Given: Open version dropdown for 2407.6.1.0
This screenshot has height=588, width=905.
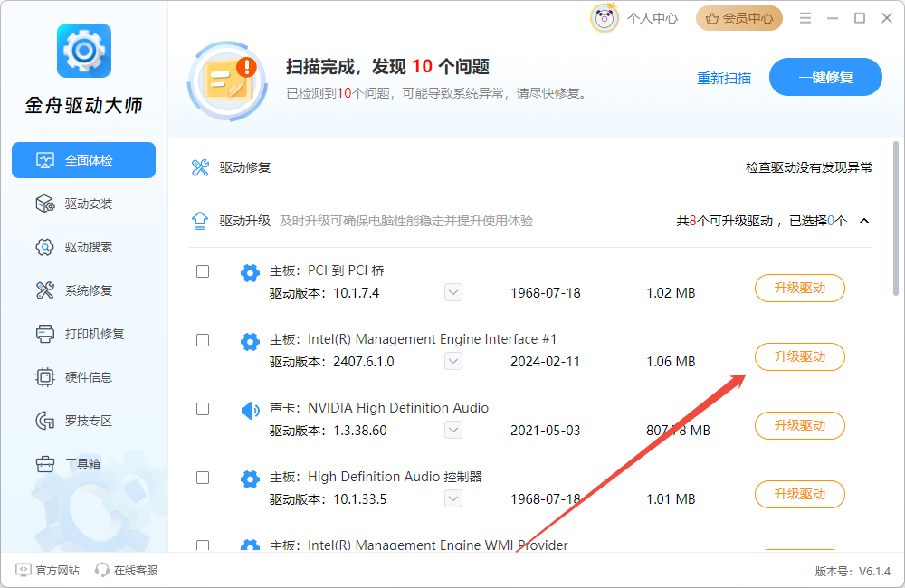Looking at the screenshot, I should [453, 361].
